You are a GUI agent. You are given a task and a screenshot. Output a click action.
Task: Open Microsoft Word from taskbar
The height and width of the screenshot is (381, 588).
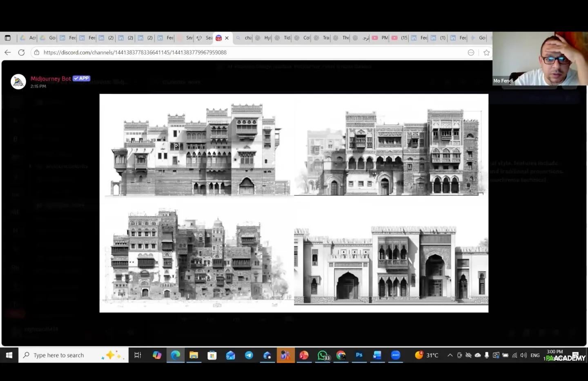[377, 355]
